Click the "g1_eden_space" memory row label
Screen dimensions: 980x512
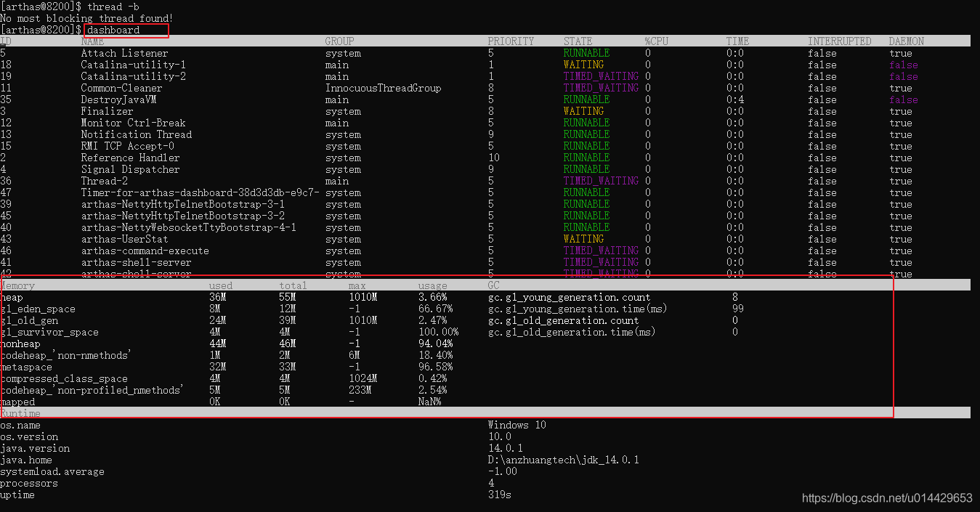click(x=38, y=309)
